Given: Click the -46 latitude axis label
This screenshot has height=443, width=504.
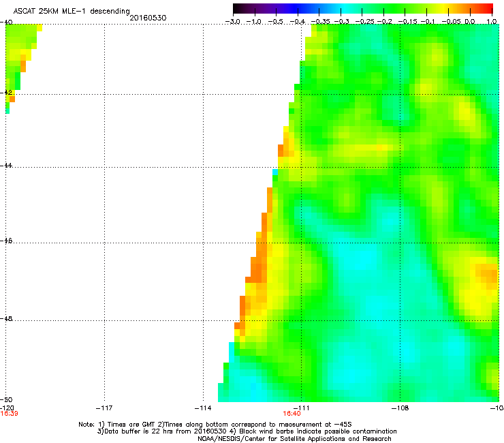Looking at the screenshot, I should point(6,241).
